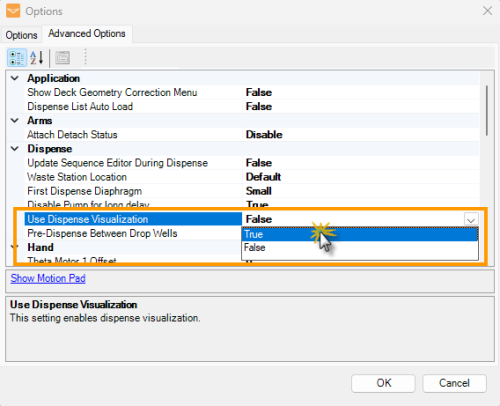The image size is (500, 406).
Task: Click the property grid vertical scrollbar
Action: (487, 111)
